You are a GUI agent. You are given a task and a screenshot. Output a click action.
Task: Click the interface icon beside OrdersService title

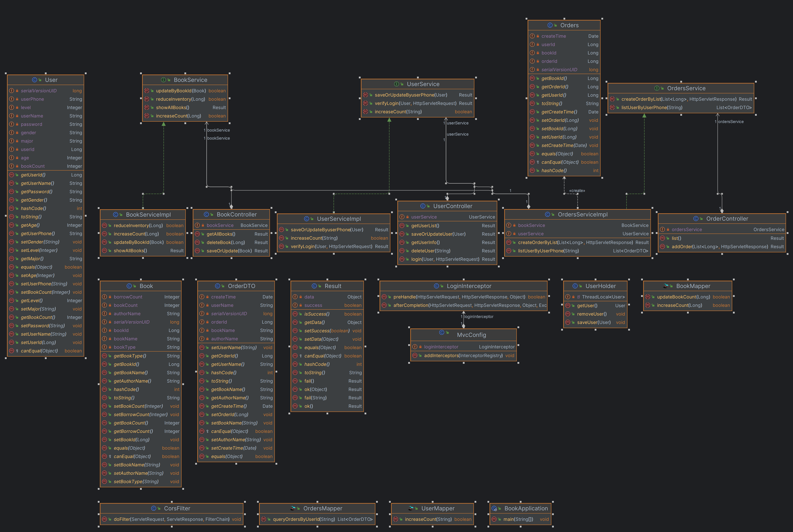pos(657,88)
